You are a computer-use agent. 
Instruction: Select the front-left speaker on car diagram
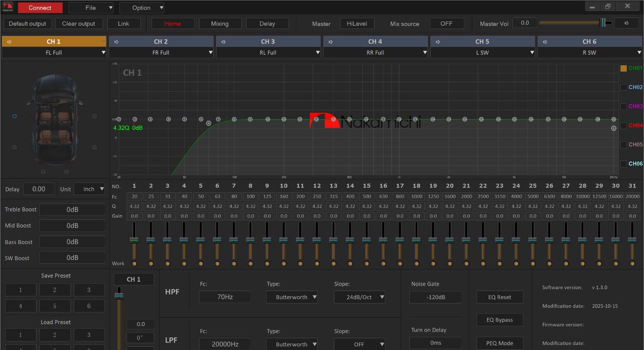coord(15,116)
